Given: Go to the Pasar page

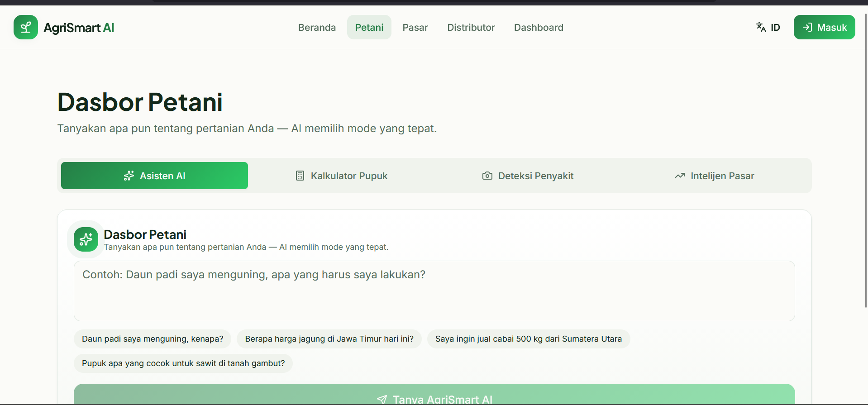Looking at the screenshot, I should click(415, 27).
